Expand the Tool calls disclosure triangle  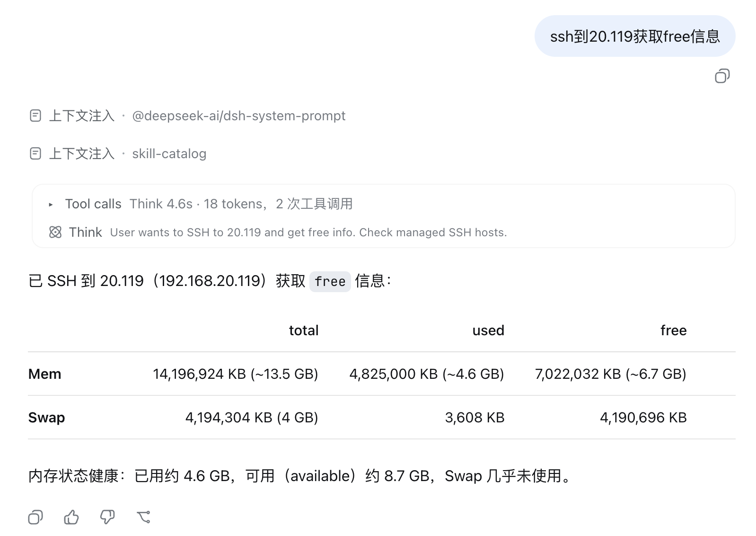(x=51, y=205)
